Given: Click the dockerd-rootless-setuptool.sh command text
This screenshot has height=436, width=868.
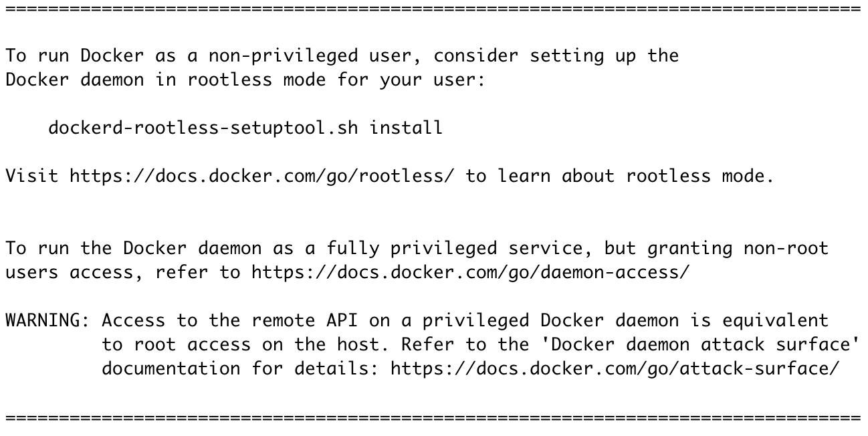Looking at the screenshot, I should click(x=203, y=128).
